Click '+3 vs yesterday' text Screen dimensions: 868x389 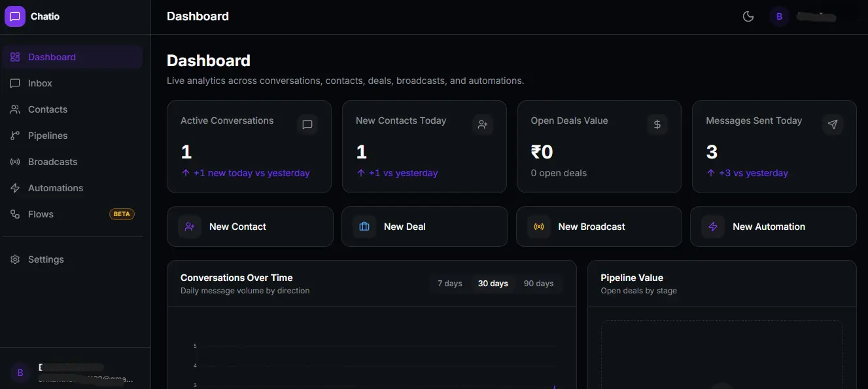point(754,173)
